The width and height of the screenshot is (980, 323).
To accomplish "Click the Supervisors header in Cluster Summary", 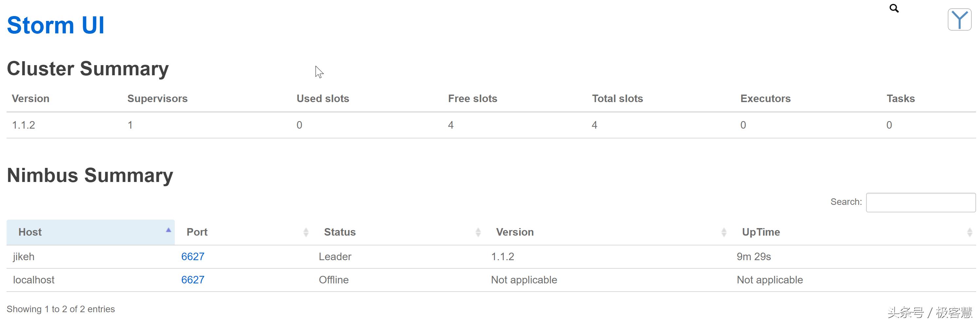I will point(157,99).
